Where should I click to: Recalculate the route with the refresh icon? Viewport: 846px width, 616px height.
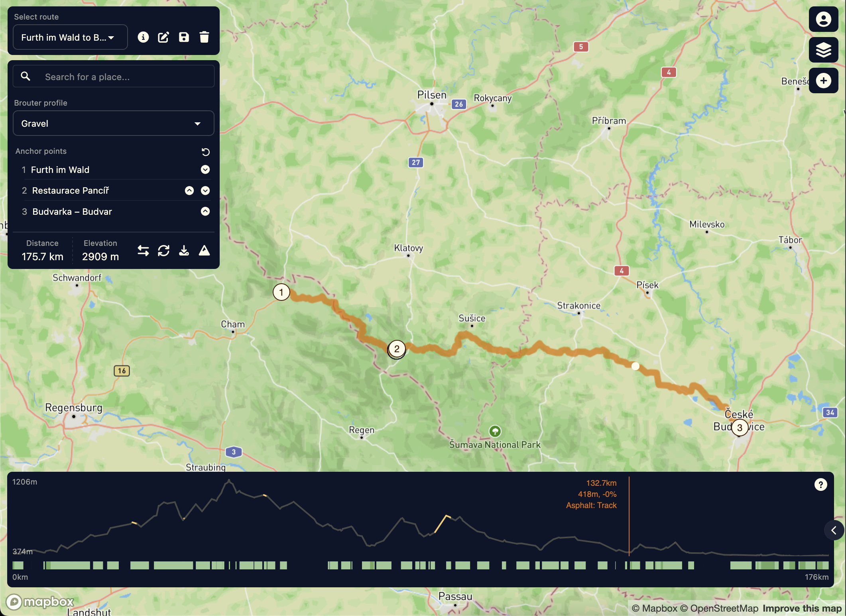click(x=163, y=251)
